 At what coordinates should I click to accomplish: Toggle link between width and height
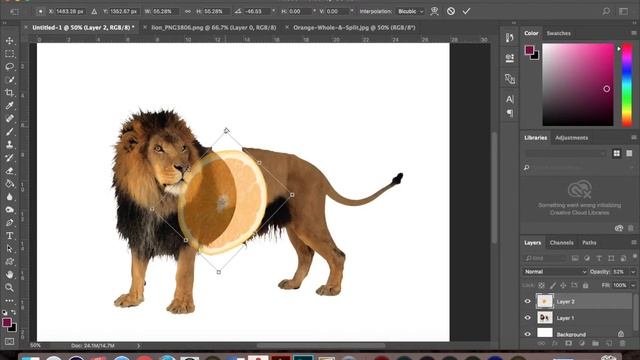pos(188,11)
